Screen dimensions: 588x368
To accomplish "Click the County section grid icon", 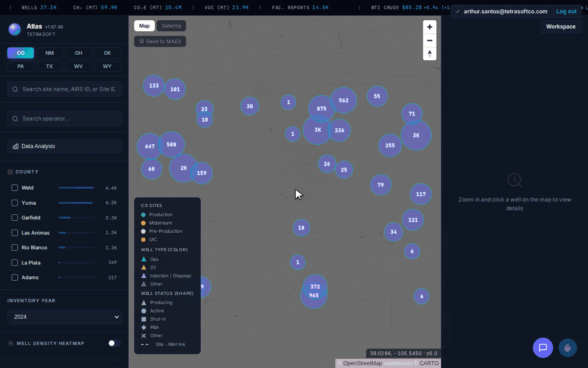I will (10, 172).
